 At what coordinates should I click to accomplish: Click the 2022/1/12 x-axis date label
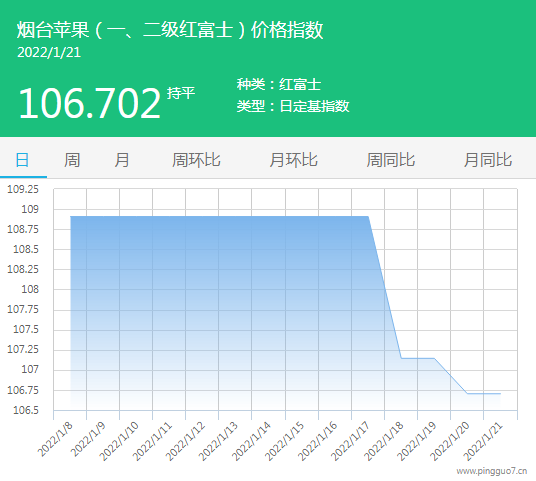pos(185,441)
